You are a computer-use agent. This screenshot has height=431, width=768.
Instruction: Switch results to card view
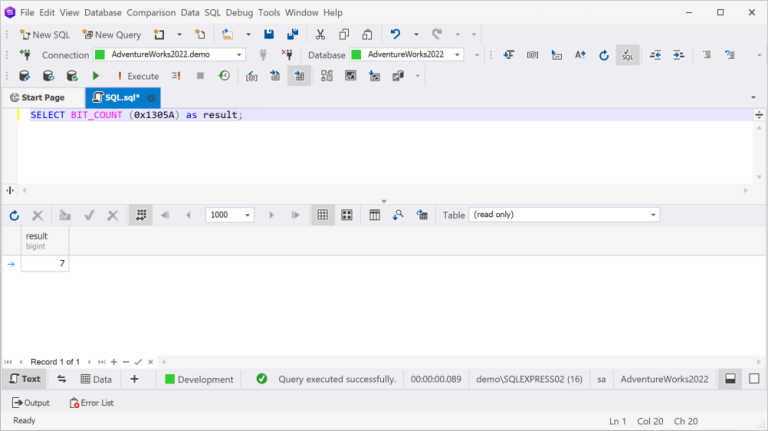[347, 215]
